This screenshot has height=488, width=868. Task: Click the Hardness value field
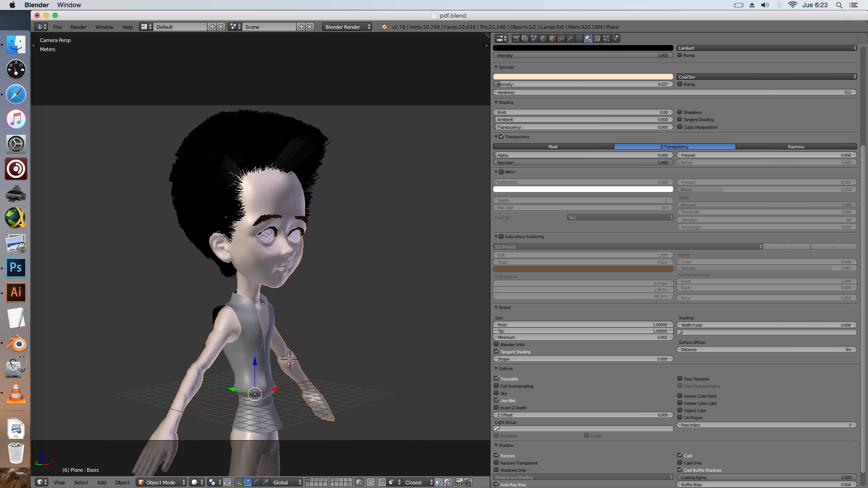click(x=675, y=93)
